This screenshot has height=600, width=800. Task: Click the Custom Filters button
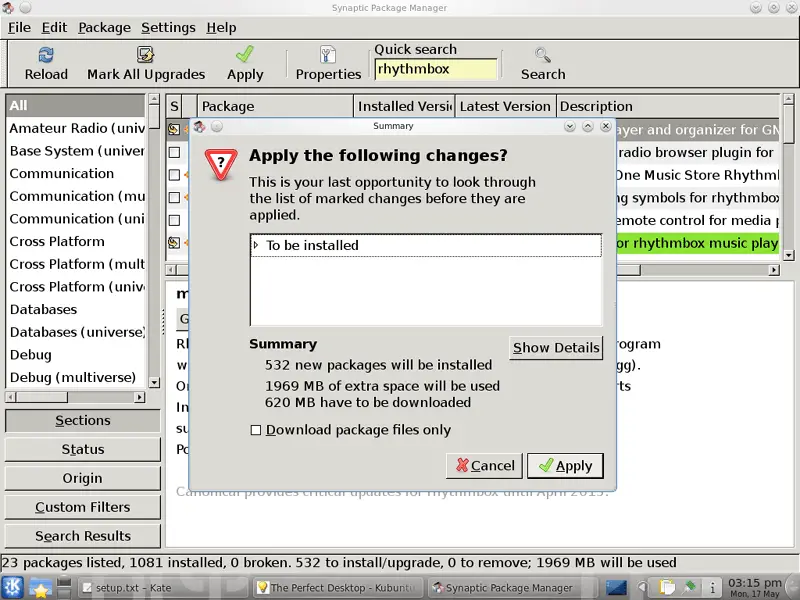[83, 507]
